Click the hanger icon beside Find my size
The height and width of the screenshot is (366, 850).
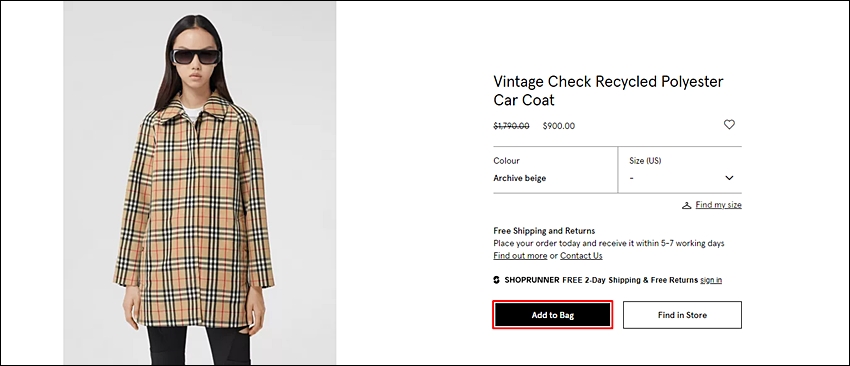pyautogui.click(x=686, y=206)
